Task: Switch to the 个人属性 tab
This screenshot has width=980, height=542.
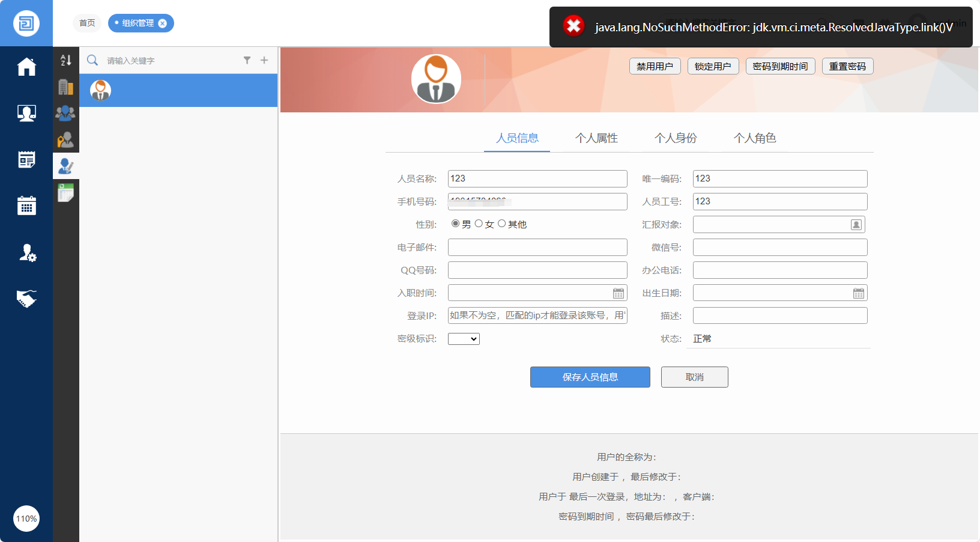Action: click(x=596, y=138)
